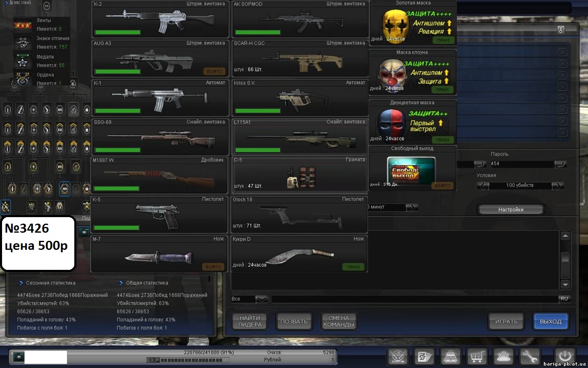Select the K-1 submachine gun card
The width and height of the screenshot is (588, 368).
pos(160,98)
